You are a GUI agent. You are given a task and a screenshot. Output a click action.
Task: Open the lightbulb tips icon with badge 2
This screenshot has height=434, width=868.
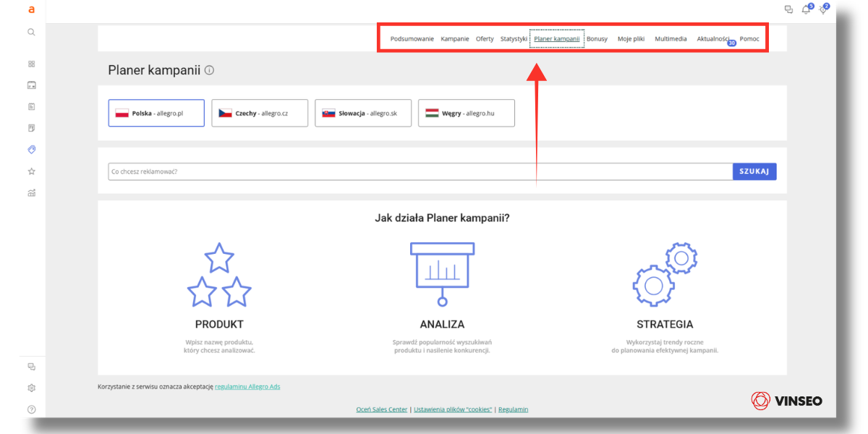pyautogui.click(x=823, y=9)
